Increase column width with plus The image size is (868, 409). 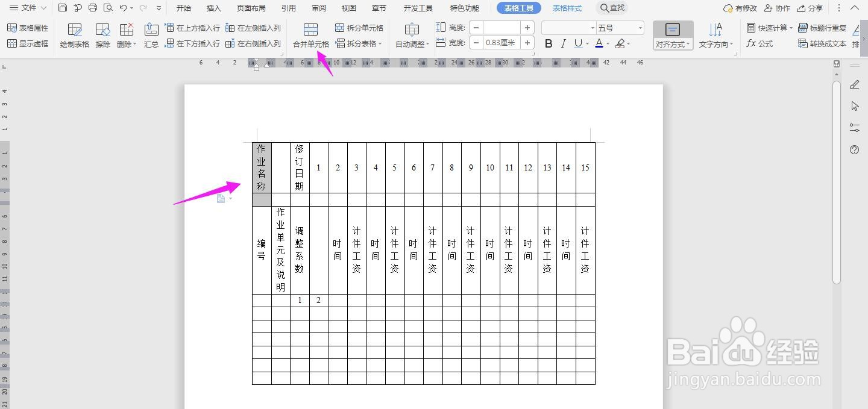pos(527,43)
